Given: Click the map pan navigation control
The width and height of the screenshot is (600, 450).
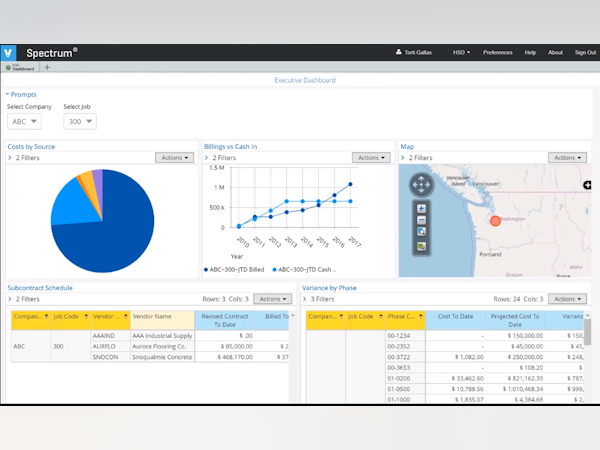Looking at the screenshot, I should (x=421, y=185).
